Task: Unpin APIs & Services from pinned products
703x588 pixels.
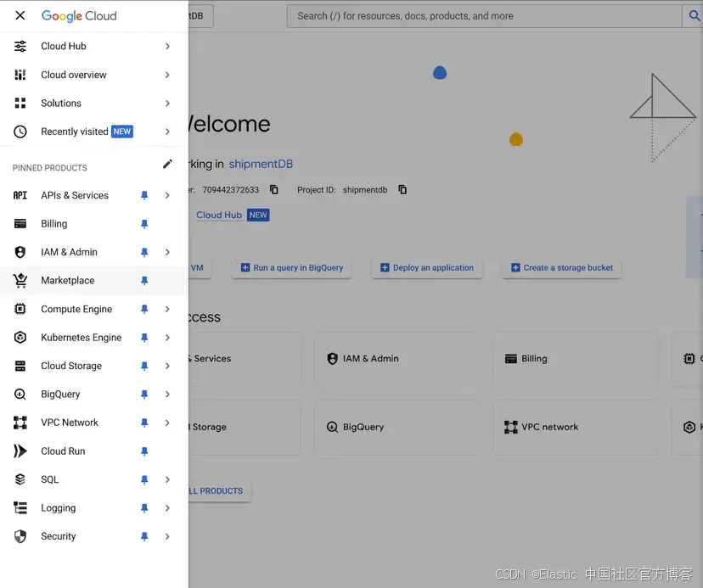Action: (x=144, y=195)
